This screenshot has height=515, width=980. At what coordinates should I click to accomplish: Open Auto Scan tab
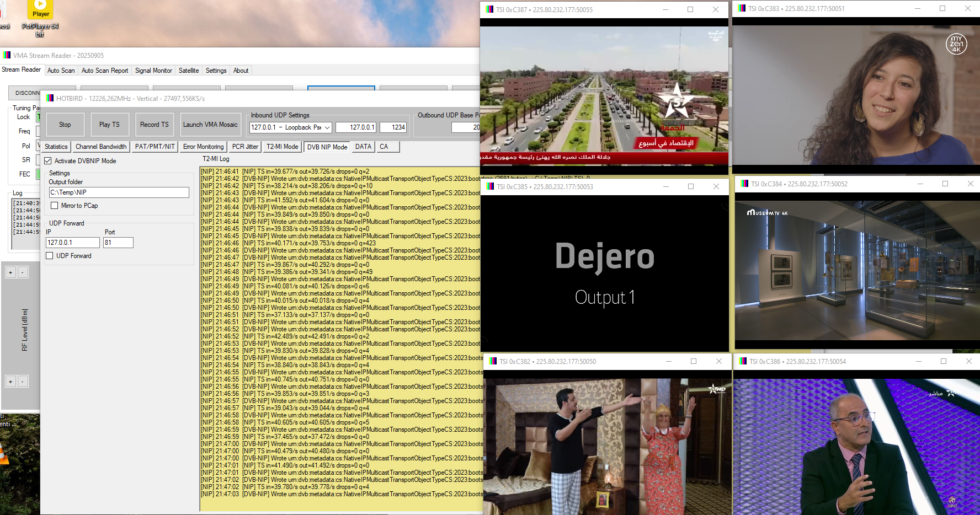(61, 71)
